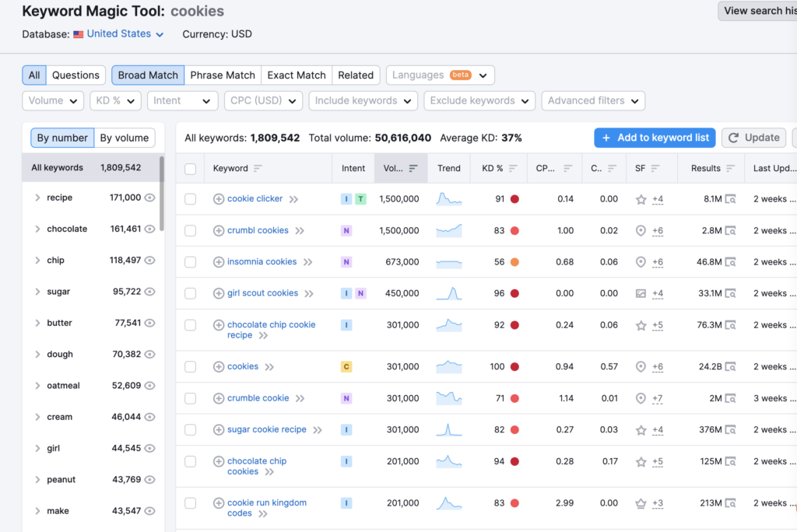Image resolution: width=797 pixels, height=532 pixels.
Task: Check the cookie clicker row checkbox
Action: pos(191,199)
